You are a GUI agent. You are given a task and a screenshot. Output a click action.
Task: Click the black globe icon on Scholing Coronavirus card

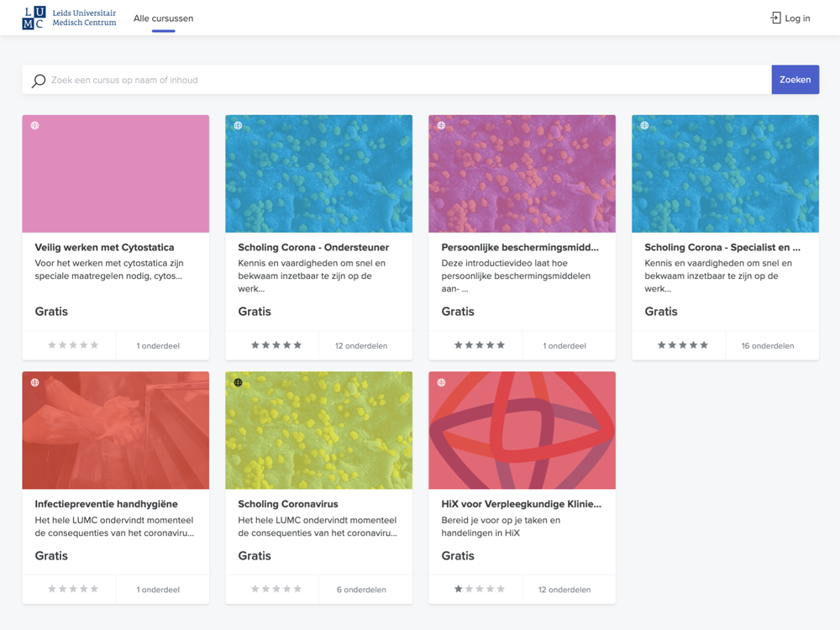tap(239, 383)
